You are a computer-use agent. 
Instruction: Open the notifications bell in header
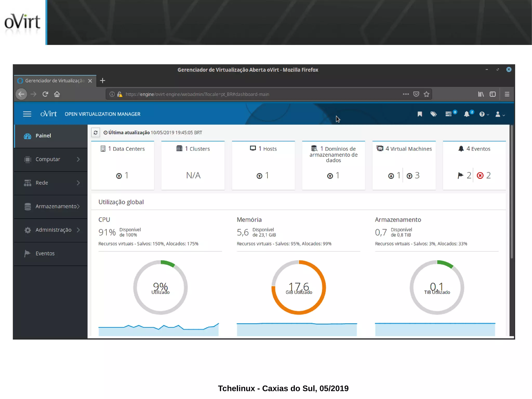467,114
